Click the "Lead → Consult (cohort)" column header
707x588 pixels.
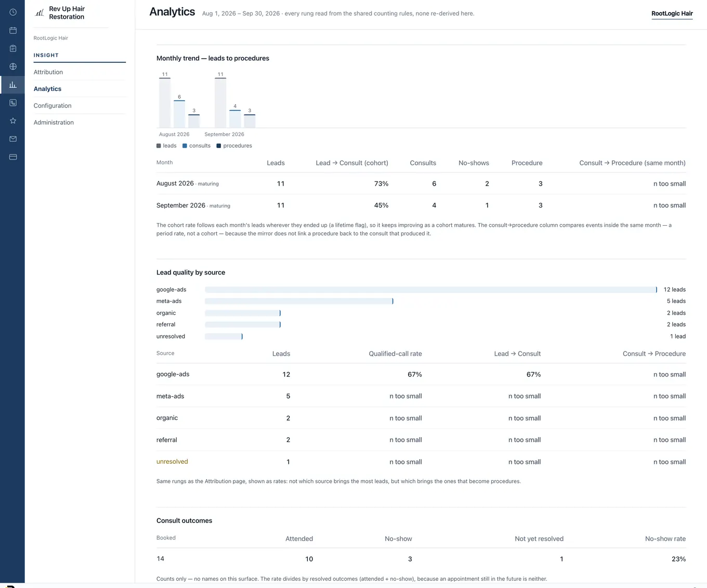pyautogui.click(x=352, y=163)
